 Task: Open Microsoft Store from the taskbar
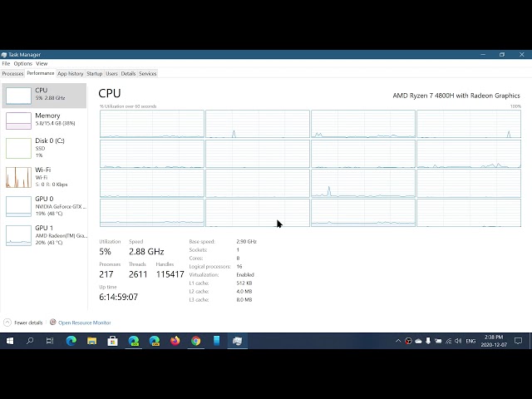click(x=112, y=341)
